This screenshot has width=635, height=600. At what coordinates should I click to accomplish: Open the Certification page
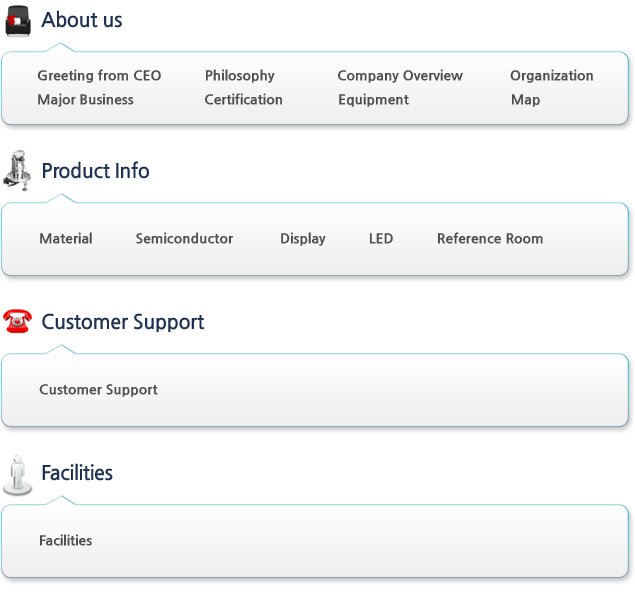243,100
